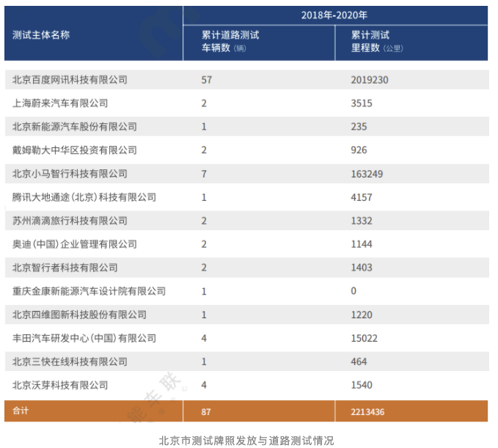Select 奥迪(中国)企业管理有限公司 row name
The image size is (498, 448).
[x=75, y=244]
